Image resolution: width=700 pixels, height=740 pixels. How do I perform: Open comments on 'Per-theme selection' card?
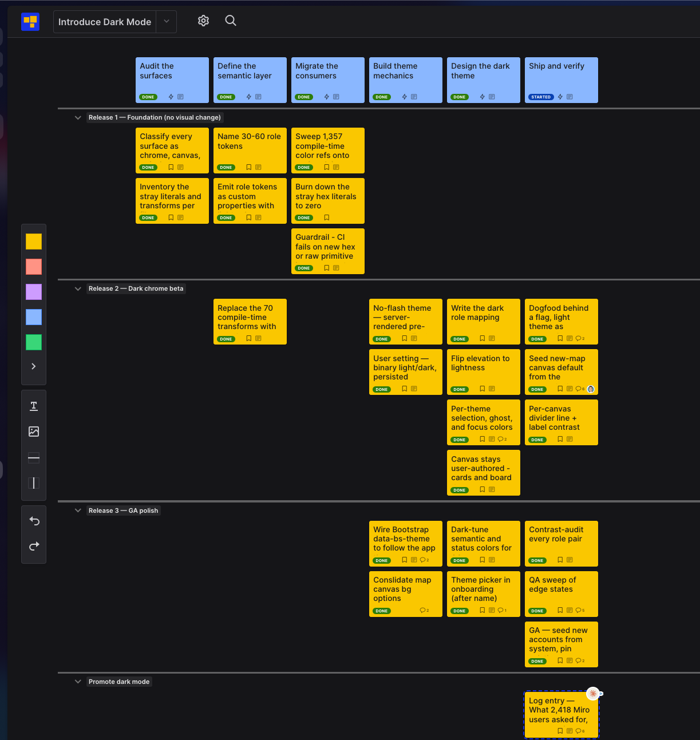coord(502,439)
